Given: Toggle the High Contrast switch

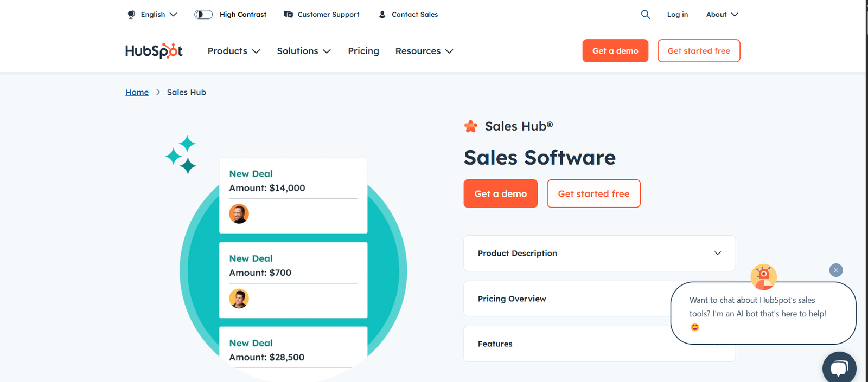Looking at the screenshot, I should click(x=203, y=15).
